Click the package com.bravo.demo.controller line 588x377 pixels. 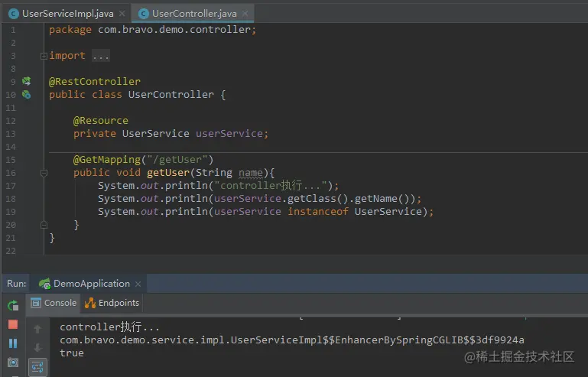[x=153, y=30]
